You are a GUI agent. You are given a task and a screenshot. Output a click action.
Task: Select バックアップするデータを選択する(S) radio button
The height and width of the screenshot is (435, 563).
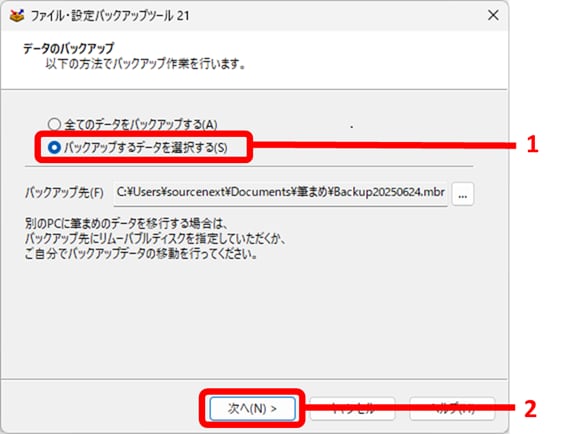(54, 147)
